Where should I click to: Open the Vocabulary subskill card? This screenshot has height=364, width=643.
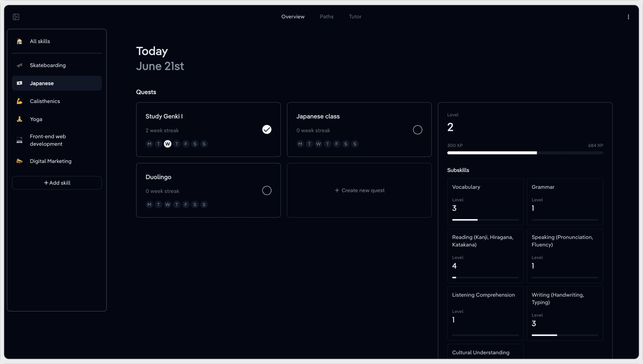[x=485, y=202]
